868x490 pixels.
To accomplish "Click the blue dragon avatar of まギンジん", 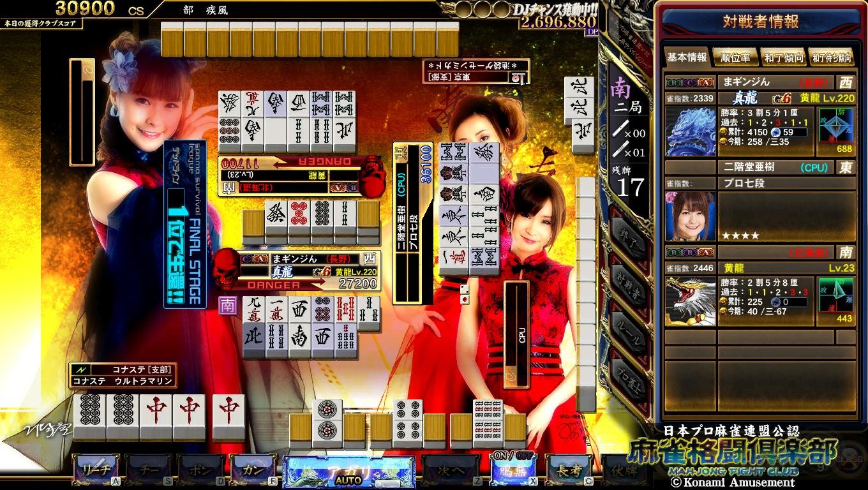I will click(691, 131).
